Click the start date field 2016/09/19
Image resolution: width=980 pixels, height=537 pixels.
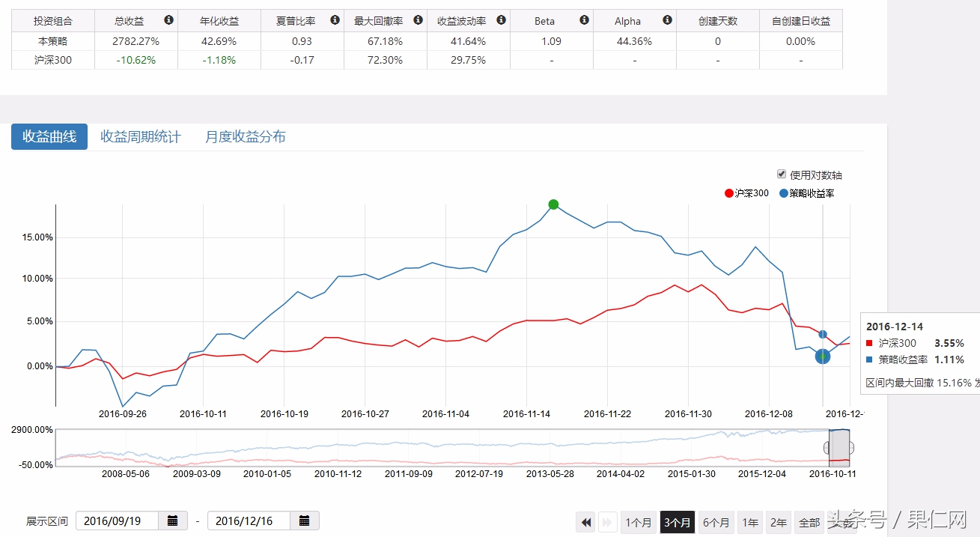pos(117,521)
